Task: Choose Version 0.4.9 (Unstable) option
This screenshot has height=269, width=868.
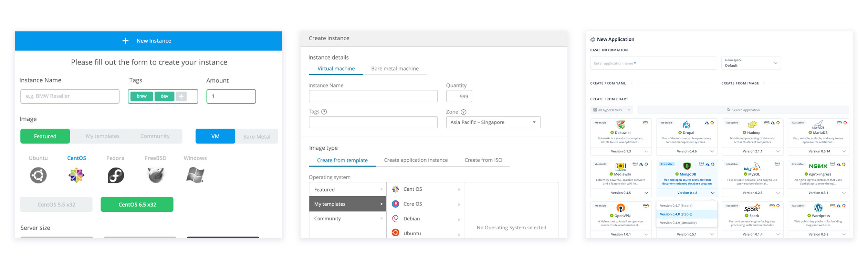Action: 687,223
